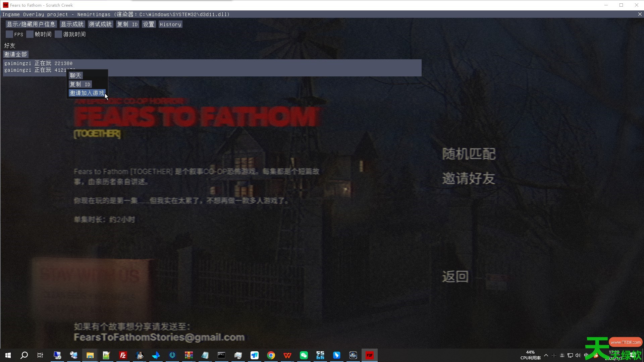Open taskbar search
644x362 pixels.
(x=24, y=355)
